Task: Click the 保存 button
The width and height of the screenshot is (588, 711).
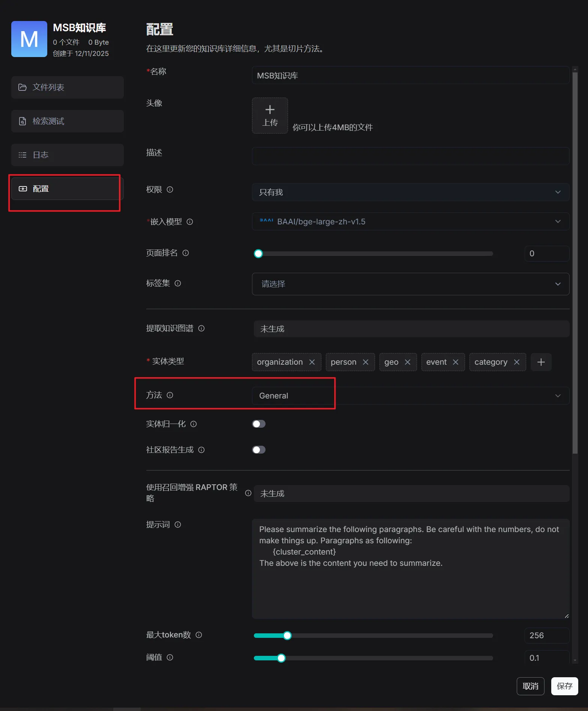Action: pos(564,686)
